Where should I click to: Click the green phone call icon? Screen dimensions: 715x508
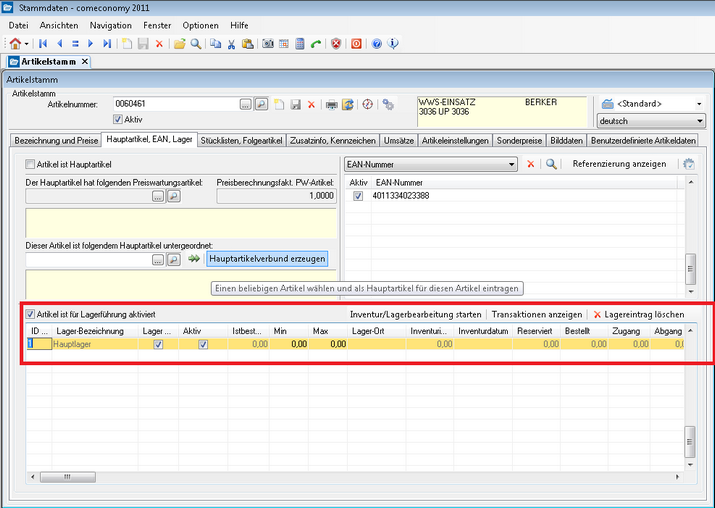coord(316,44)
